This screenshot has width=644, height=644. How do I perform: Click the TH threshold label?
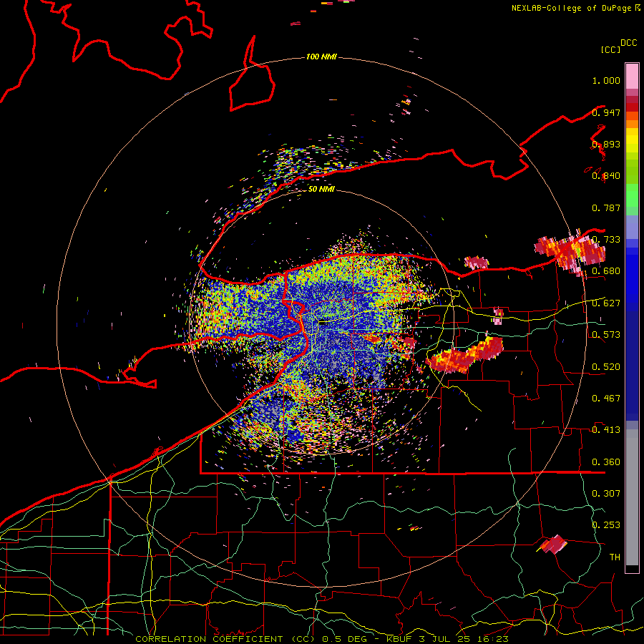click(x=615, y=557)
